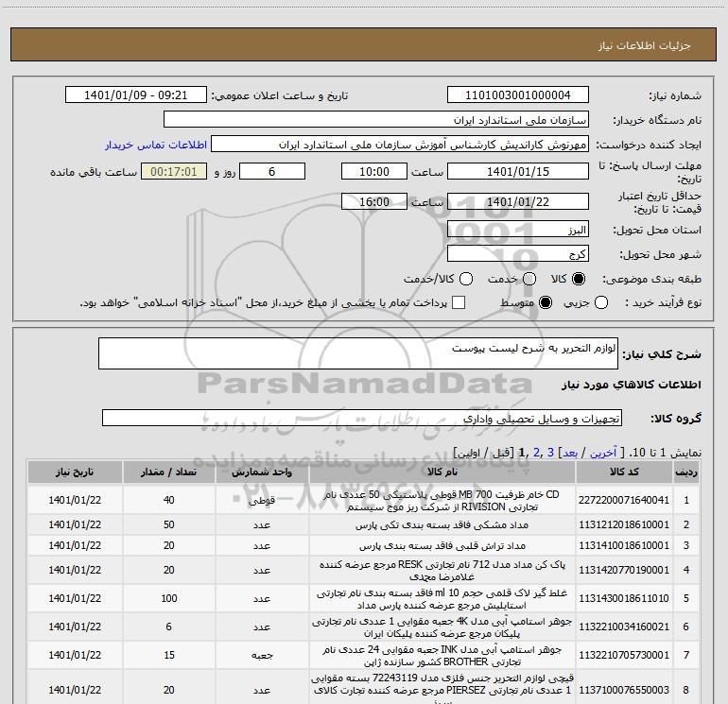Click the remaining time field 00:17:01
The image size is (728, 704).
pyautogui.click(x=174, y=171)
